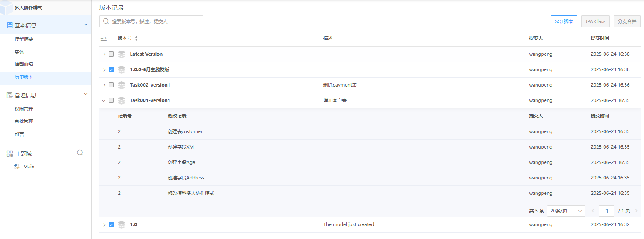Click the 分支合并 button
The height and width of the screenshot is (239, 644).
click(x=627, y=21)
